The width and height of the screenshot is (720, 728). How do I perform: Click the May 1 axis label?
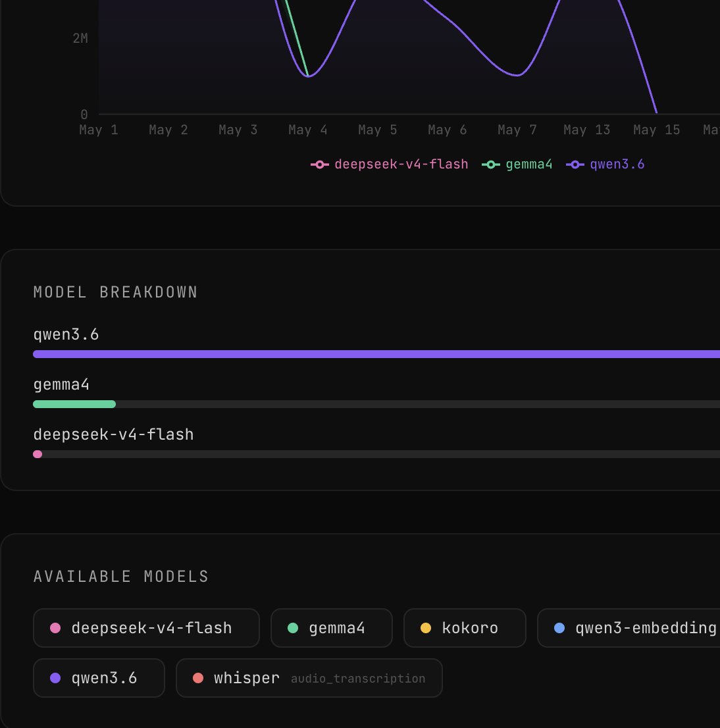coord(99,130)
